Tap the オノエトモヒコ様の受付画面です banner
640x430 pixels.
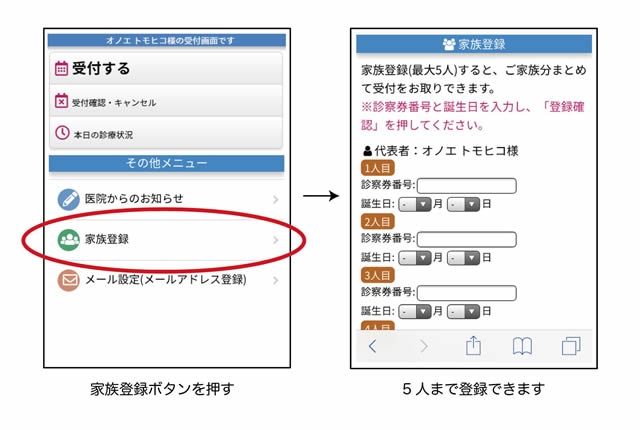[167, 40]
